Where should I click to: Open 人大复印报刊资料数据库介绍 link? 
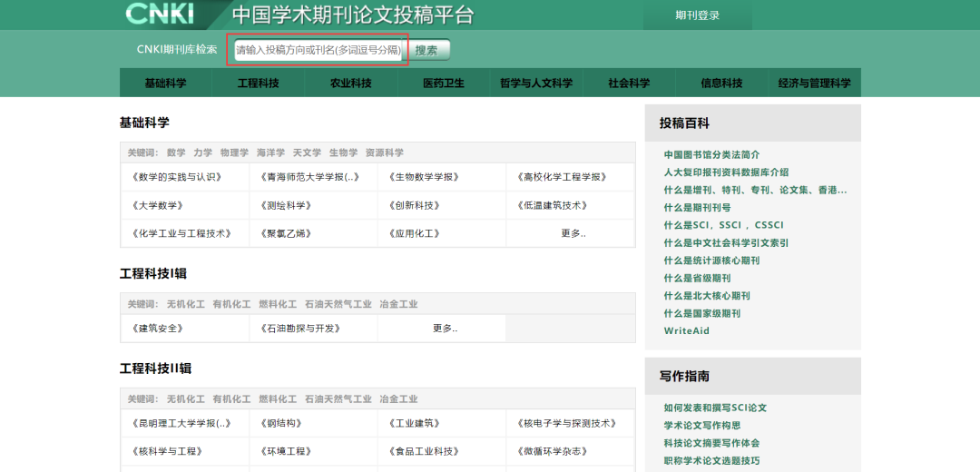[x=726, y=172]
